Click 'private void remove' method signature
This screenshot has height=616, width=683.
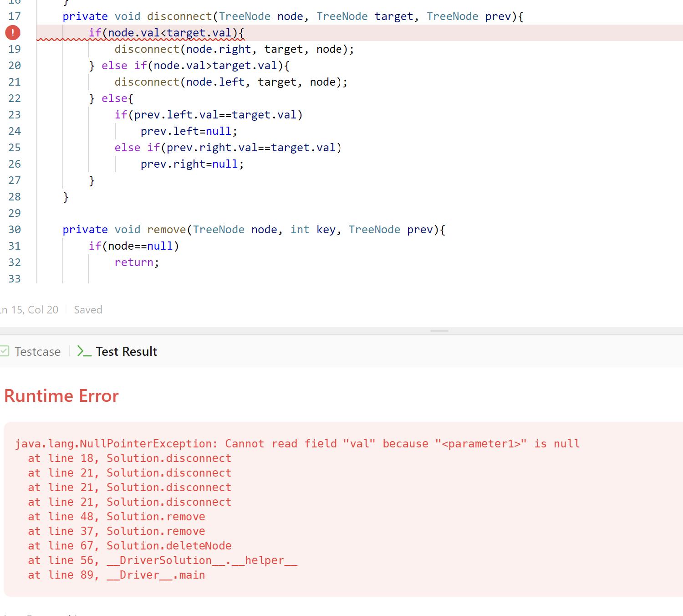[x=254, y=230]
